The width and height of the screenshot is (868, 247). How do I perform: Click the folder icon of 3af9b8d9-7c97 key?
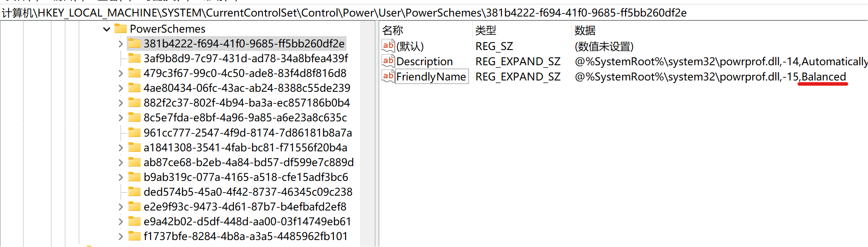(135, 58)
